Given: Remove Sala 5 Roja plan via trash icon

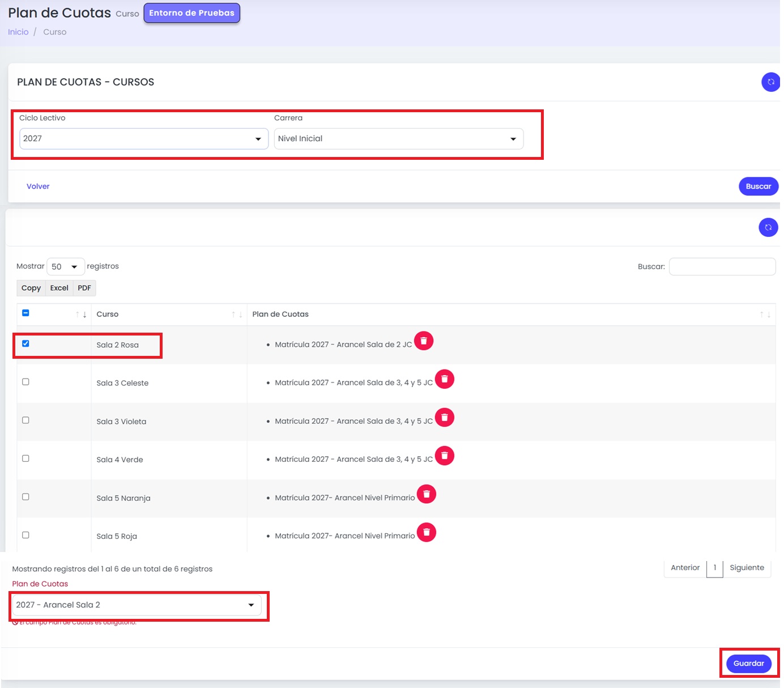Looking at the screenshot, I should pos(427,532).
